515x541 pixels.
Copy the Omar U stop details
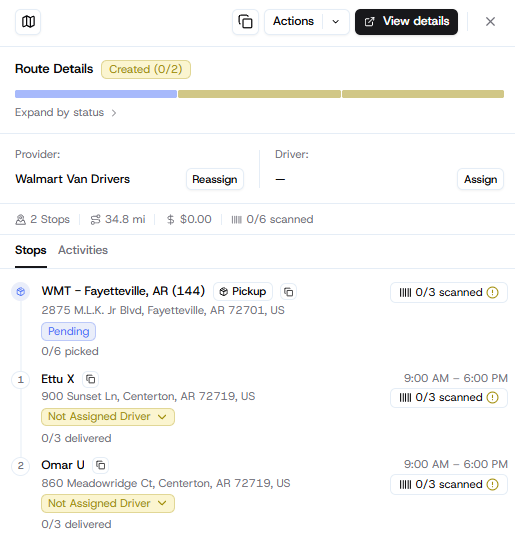(100, 465)
